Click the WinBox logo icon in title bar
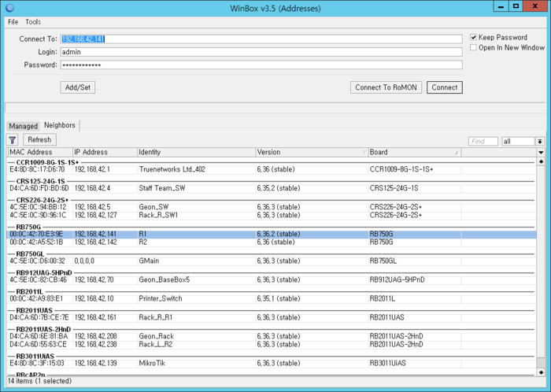Viewport: 551px width, 392px height. click(x=10, y=7)
